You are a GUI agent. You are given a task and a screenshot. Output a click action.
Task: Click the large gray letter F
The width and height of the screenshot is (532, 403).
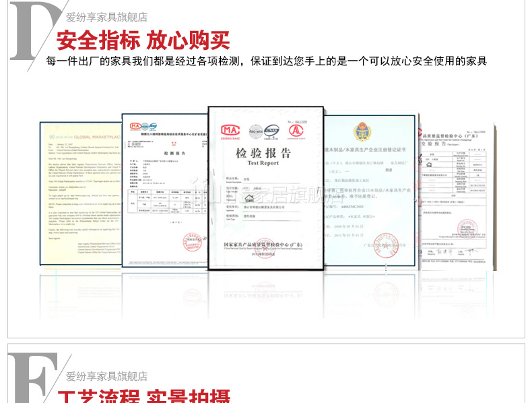(32, 378)
